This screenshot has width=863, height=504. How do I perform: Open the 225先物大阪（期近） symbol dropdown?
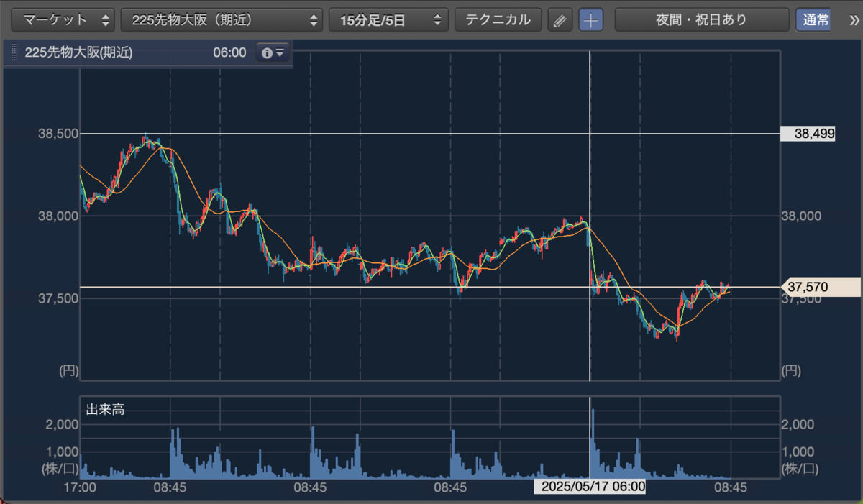tap(222, 20)
